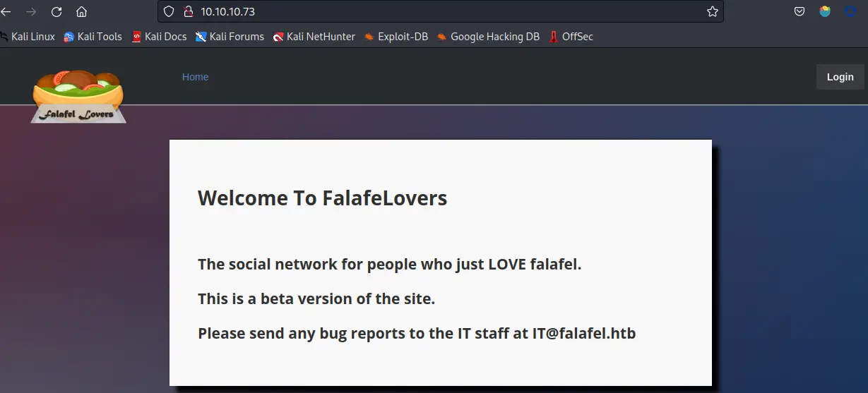Open the Exploit-DB bookmark
The image size is (868, 393).
pyautogui.click(x=396, y=37)
